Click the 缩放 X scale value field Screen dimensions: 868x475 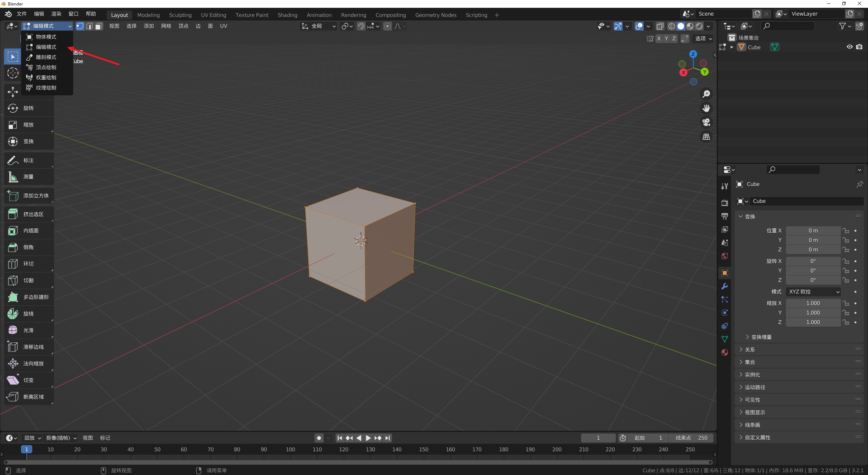[813, 303]
